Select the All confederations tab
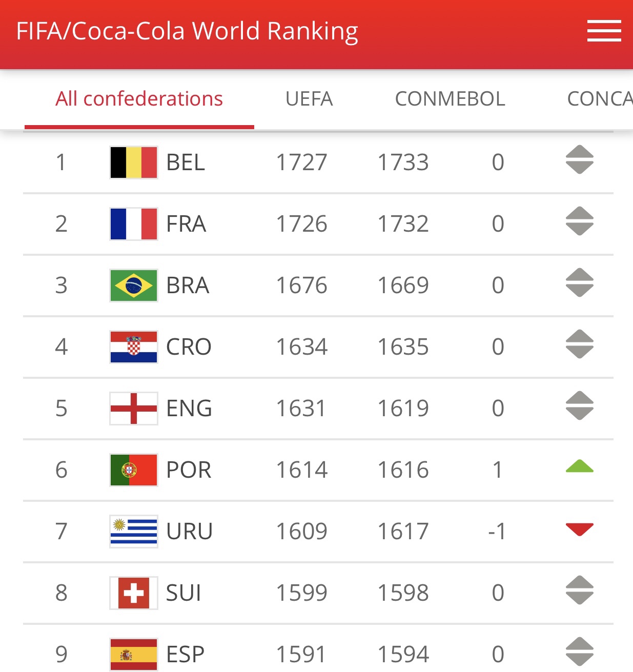This screenshot has height=672, width=633. click(139, 99)
